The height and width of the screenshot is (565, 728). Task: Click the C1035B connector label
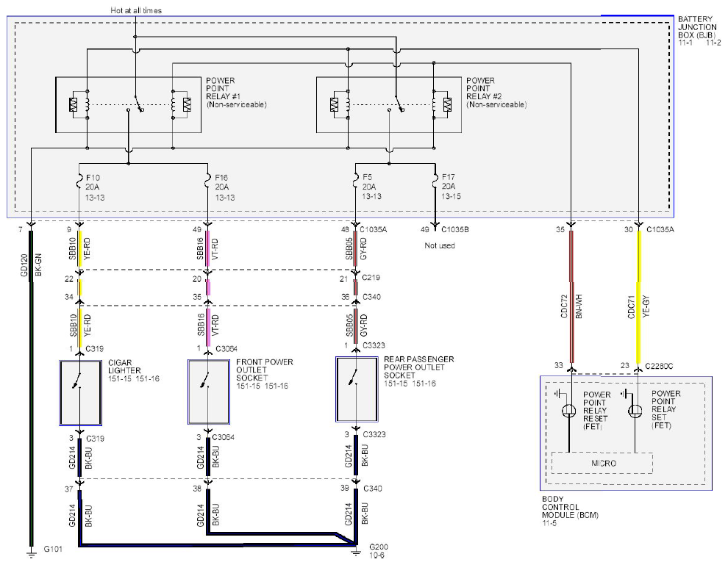point(455,229)
